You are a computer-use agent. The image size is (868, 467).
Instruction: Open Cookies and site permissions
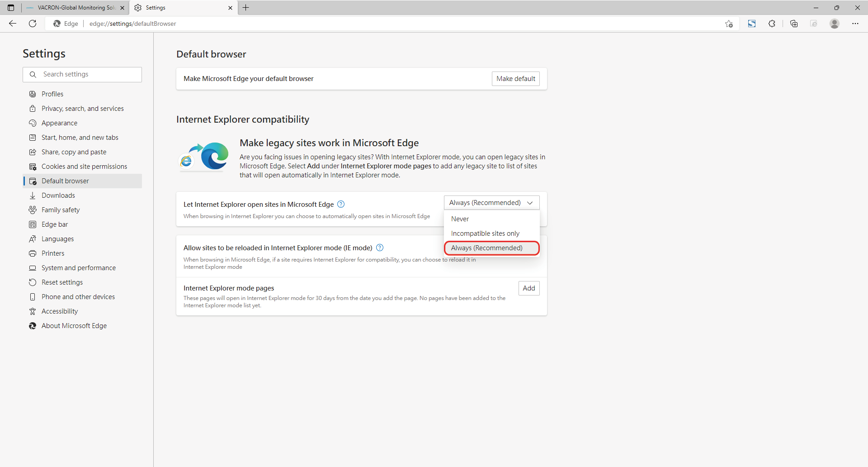pyautogui.click(x=82, y=167)
